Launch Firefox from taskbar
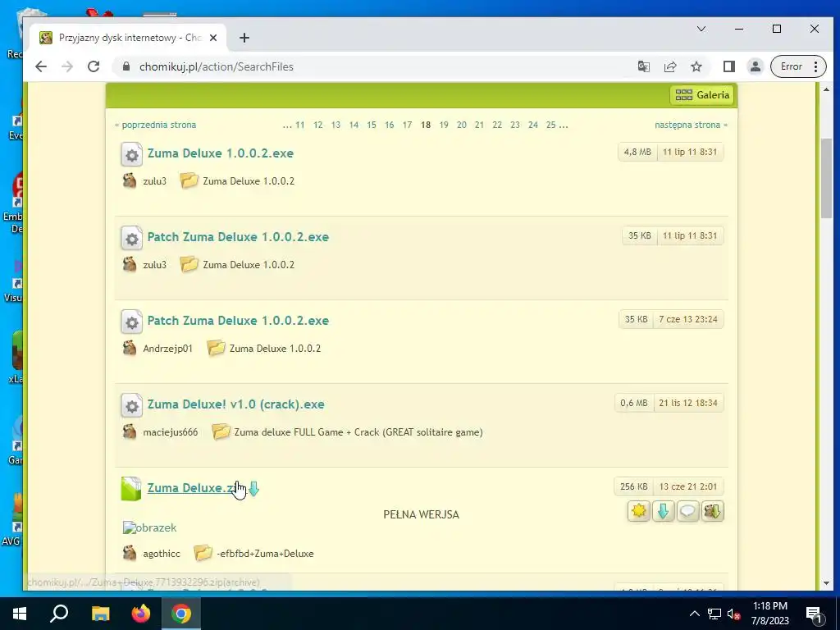 (141, 614)
